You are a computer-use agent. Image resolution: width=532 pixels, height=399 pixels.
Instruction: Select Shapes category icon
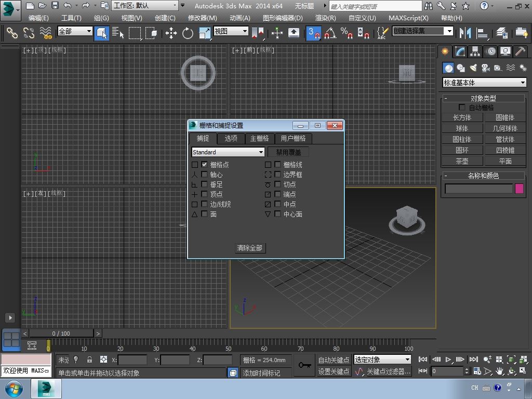click(461, 68)
